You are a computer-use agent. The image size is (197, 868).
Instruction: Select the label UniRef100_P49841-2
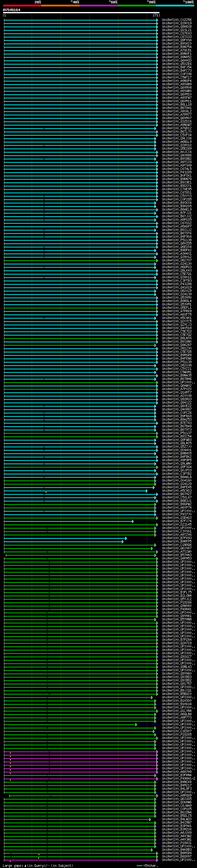[x=179, y=779]
